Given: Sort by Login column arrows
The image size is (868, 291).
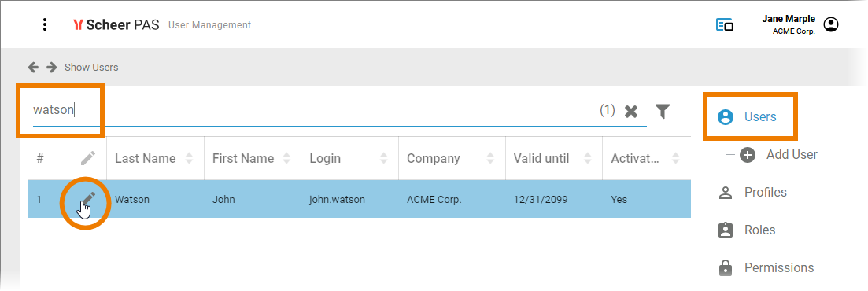Looking at the screenshot, I should (384, 158).
